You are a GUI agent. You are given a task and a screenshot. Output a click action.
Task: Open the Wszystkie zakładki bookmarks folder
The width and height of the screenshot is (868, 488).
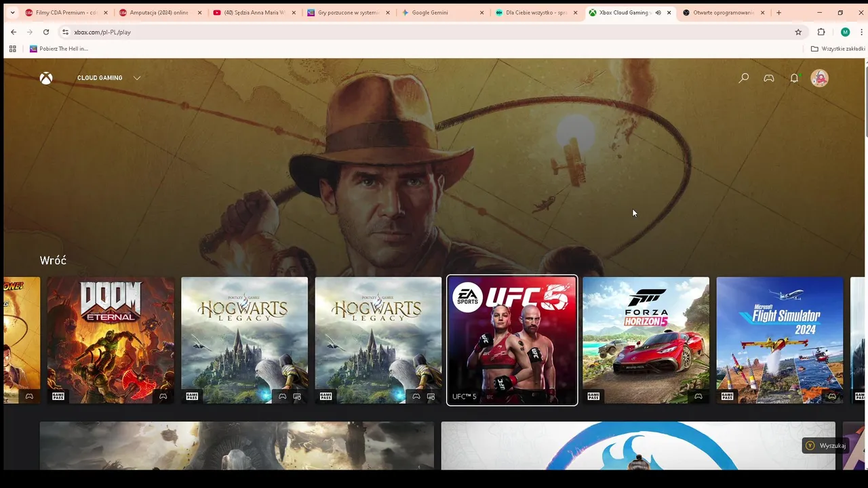pos(838,49)
